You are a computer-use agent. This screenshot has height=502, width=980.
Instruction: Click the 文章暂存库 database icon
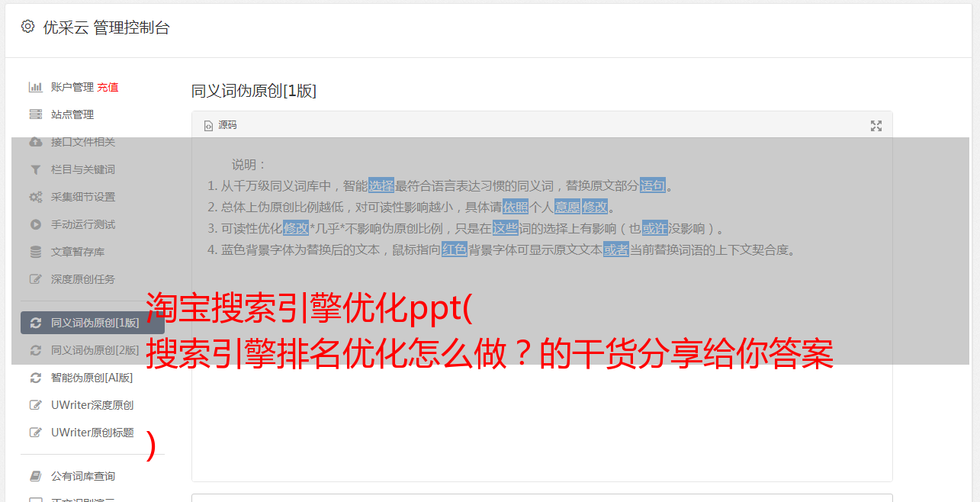35,252
